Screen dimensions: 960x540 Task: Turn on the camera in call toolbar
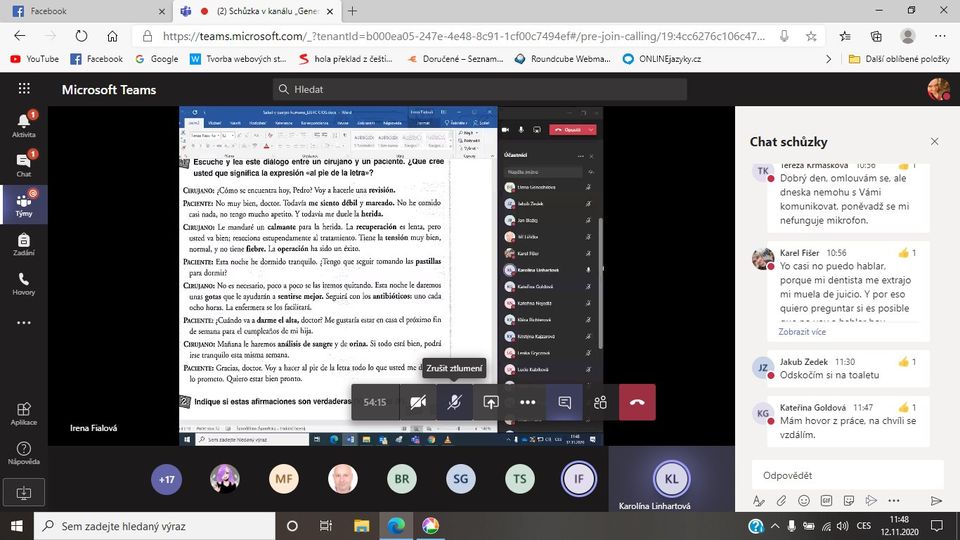tap(418, 402)
